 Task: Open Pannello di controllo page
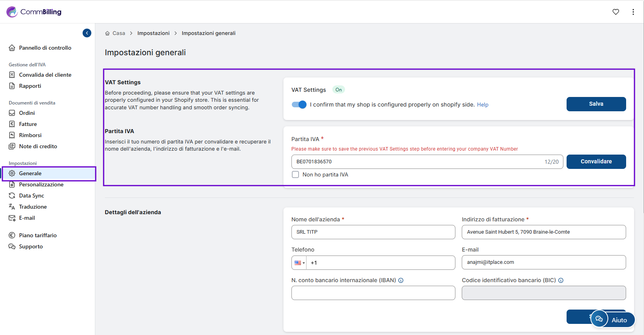[x=45, y=48]
